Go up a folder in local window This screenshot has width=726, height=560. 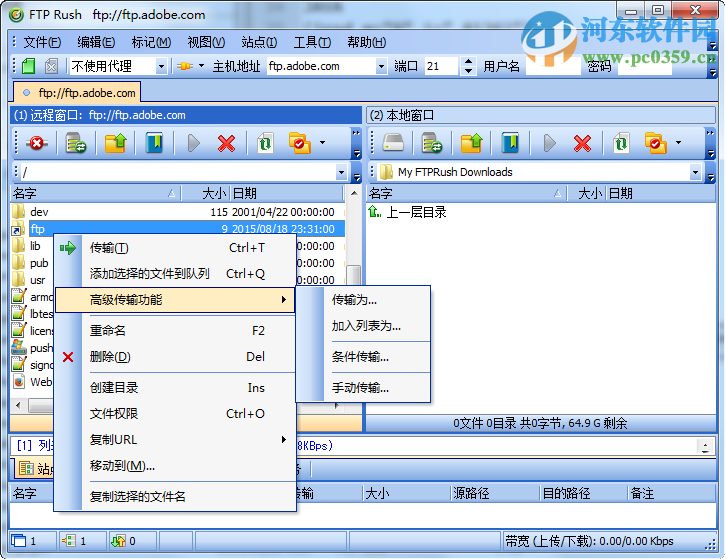coord(471,143)
